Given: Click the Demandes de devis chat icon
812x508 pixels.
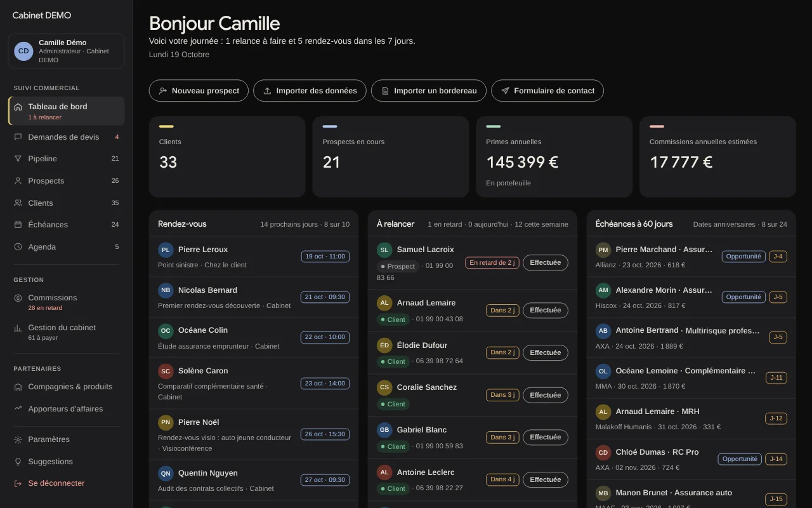Looking at the screenshot, I should 18,137.
